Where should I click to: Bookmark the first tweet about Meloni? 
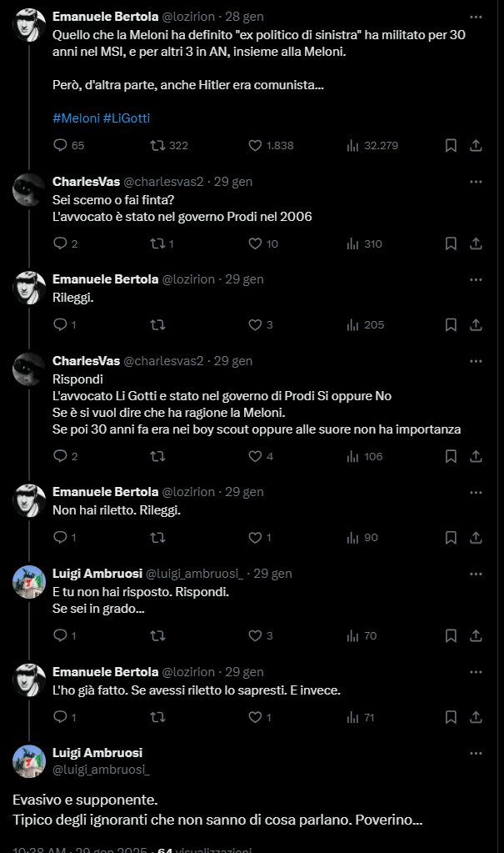[451, 145]
